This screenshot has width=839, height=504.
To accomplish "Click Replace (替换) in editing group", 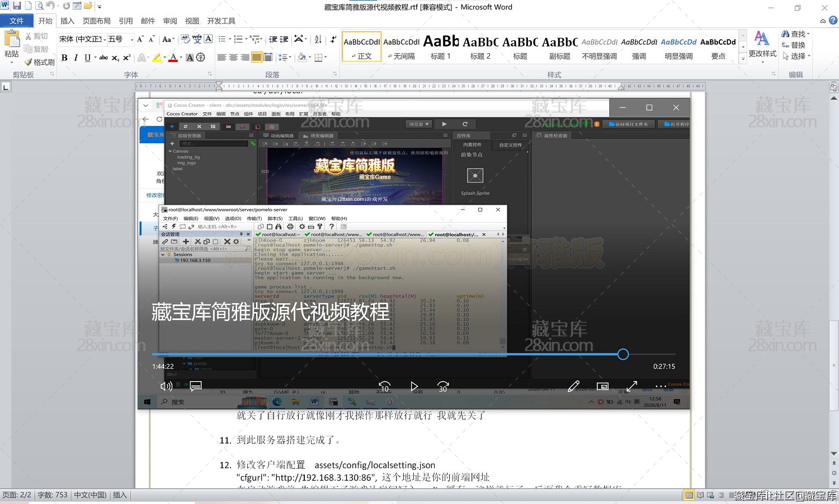I will [794, 45].
